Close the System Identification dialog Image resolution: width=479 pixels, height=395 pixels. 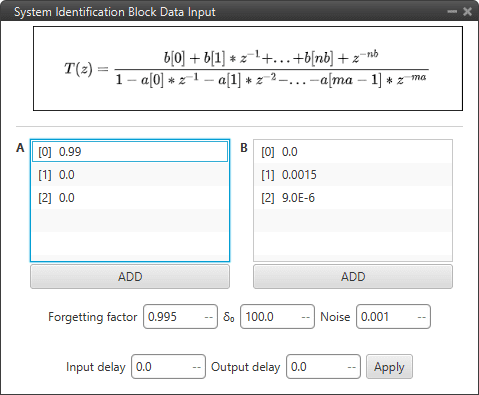467,12
